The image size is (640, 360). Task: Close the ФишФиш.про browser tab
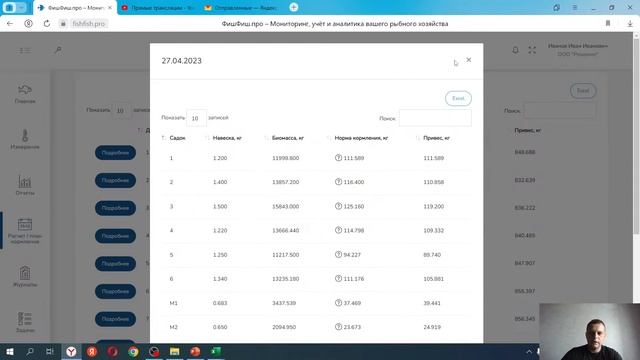point(110,8)
